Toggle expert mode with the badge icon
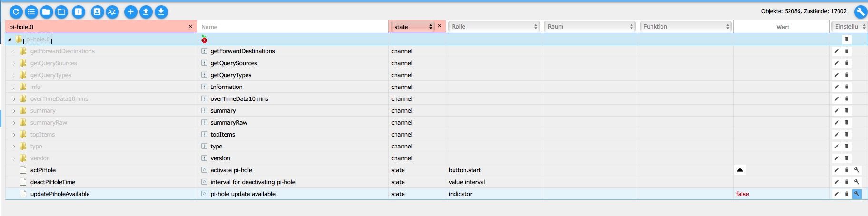The width and height of the screenshot is (868, 216). click(x=97, y=12)
